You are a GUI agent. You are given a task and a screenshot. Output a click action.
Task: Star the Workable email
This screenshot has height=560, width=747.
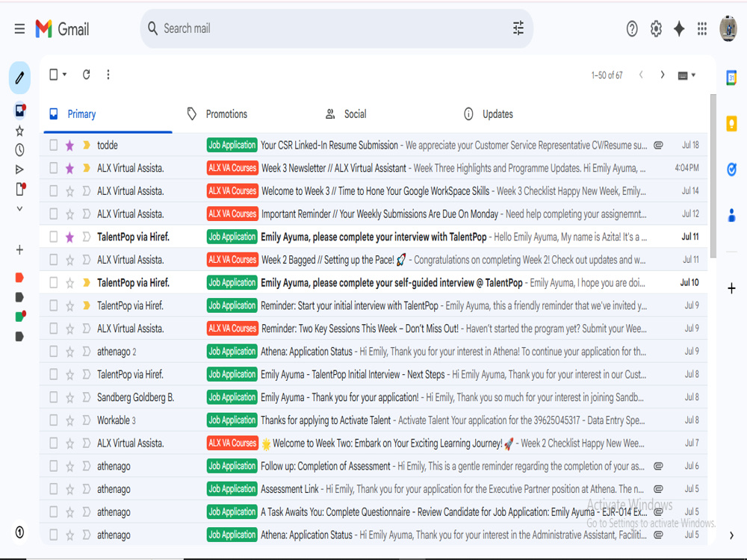coord(70,420)
